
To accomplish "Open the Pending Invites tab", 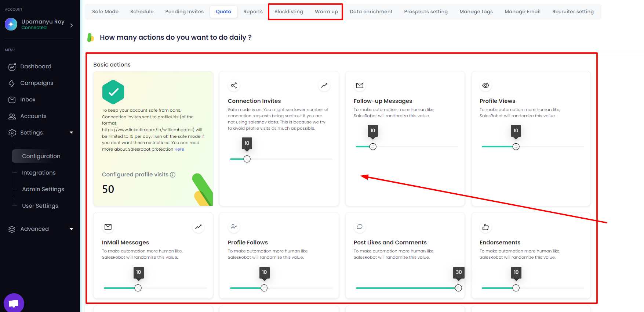I will pos(185,12).
